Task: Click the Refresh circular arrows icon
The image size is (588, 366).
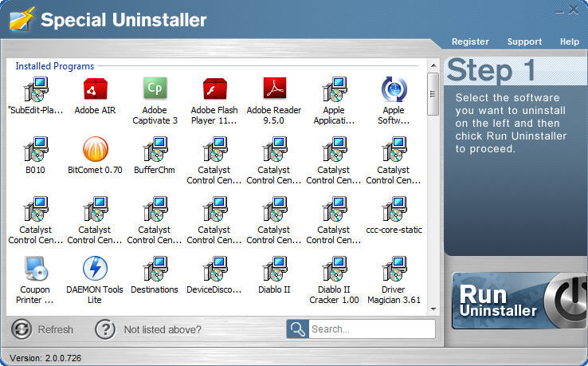Action: pyautogui.click(x=22, y=329)
